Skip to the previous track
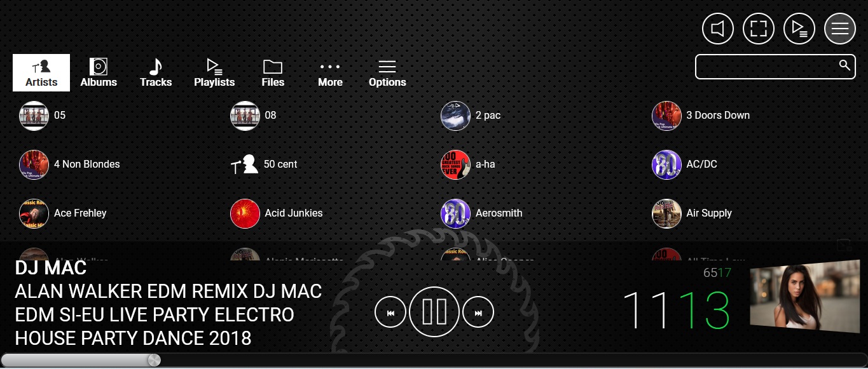The height and width of the screenshot is (369, 868). click(x=390, y=312)
